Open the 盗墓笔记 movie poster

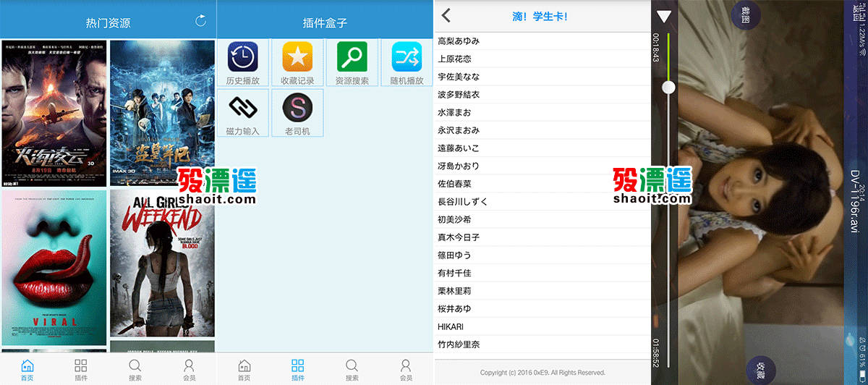coord(162,114)
